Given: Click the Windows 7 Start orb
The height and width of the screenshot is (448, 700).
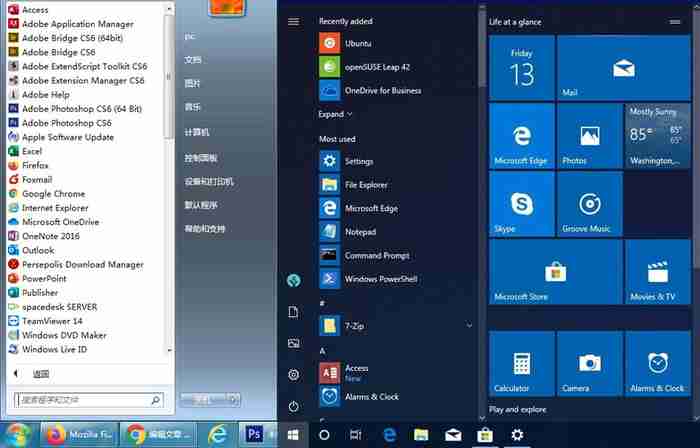Looking at the screenshot, I should click(17, 435).
